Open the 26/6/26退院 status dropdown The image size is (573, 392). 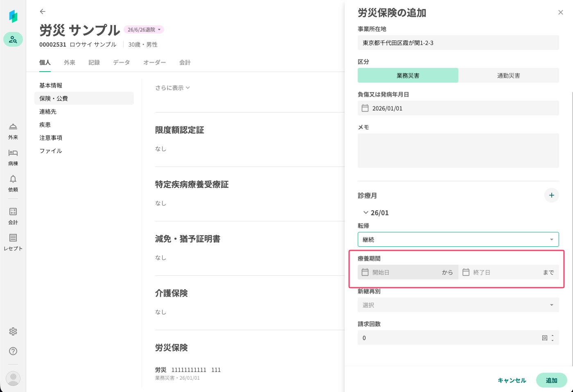pyautogui.click(x=144, y=29)
